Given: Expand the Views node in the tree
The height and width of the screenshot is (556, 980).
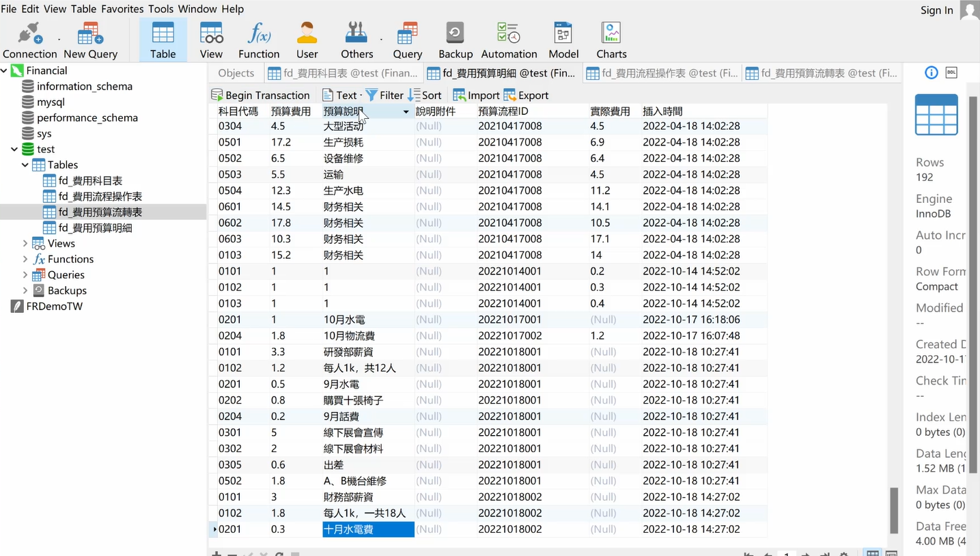Looking at the screenshot, I should pos(25,243).
